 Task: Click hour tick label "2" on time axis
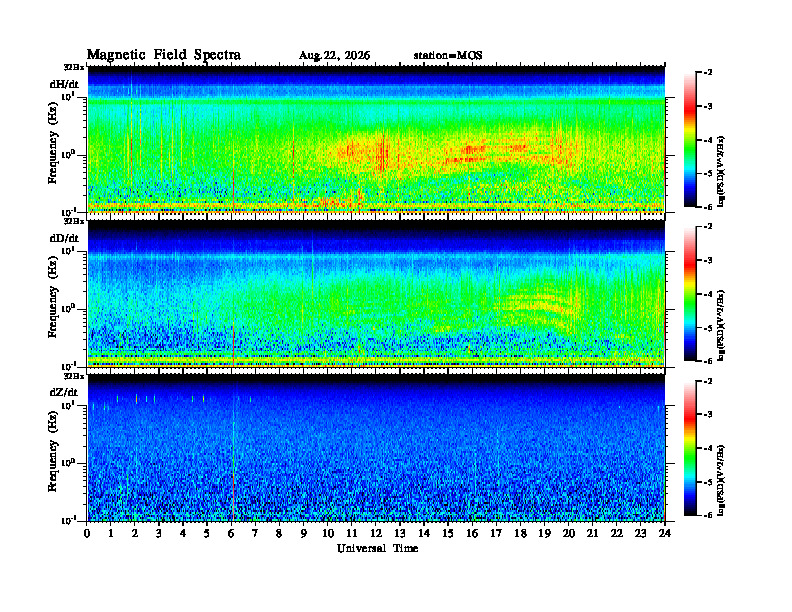click(134, 533)
